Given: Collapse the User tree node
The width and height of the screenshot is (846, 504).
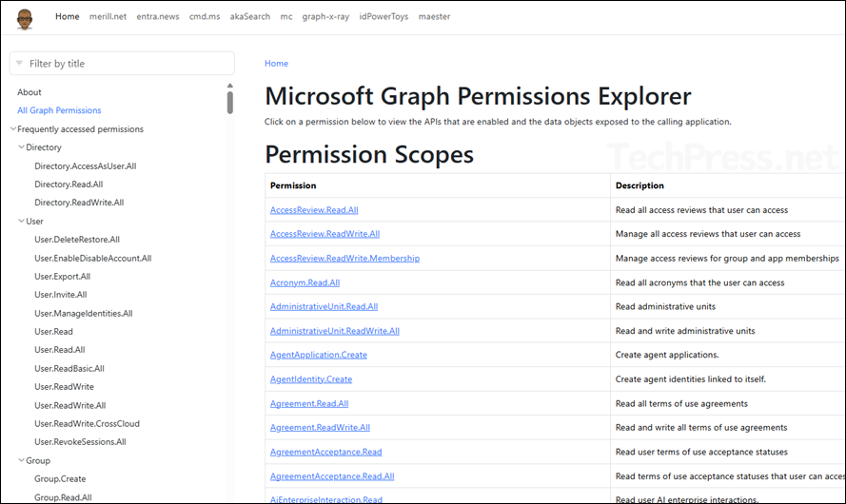Looking at the screenshot, I should coord(21,222).
